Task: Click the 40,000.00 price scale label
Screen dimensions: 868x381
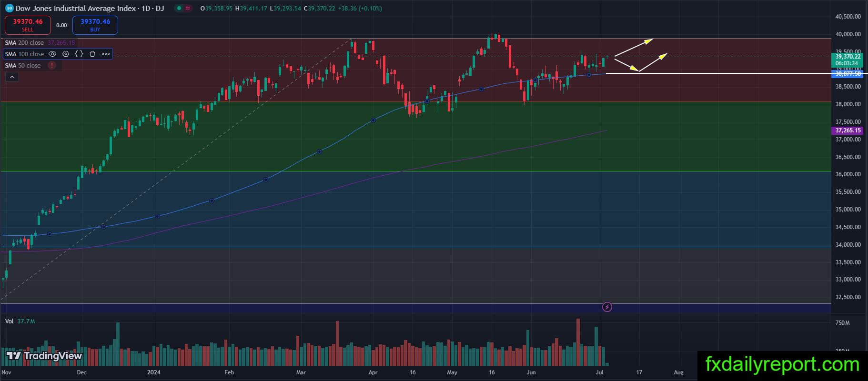Action: [x=848, y=34]
